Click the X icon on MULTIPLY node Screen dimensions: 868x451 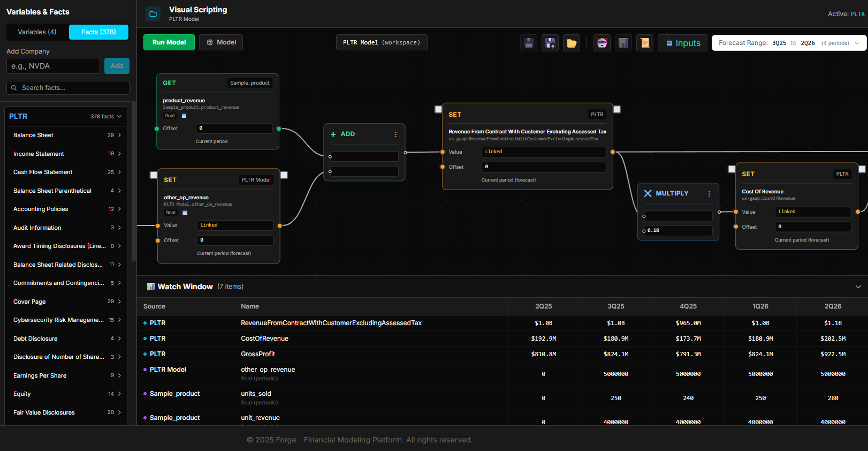point(648,193)
